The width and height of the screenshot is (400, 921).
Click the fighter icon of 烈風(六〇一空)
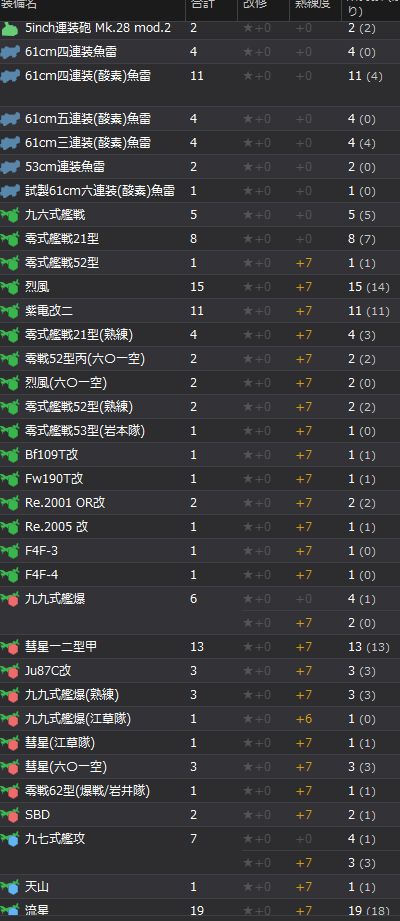(x=9, y=384)
